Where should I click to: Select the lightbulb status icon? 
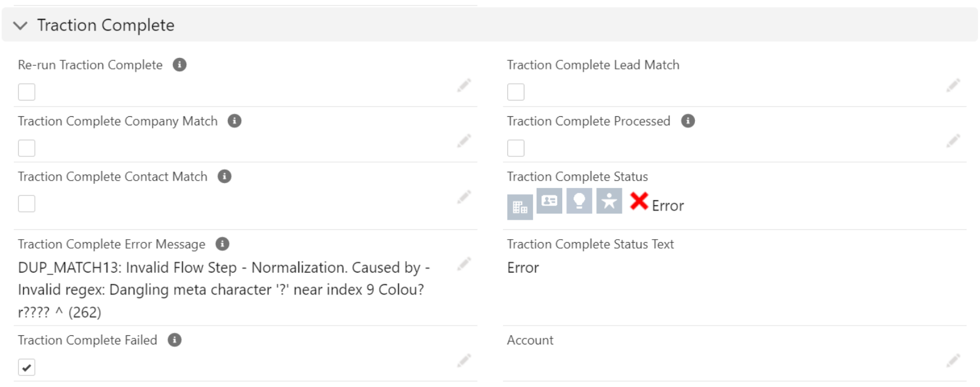click(x=580, y=200)
